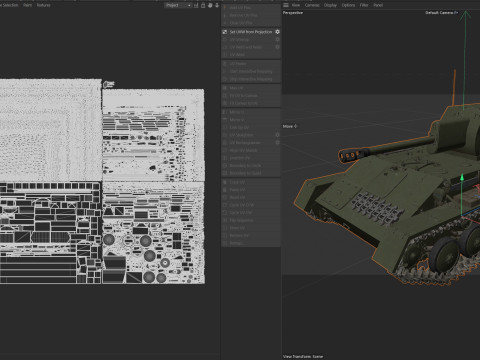This screenshot has width=480, height=360.
Task: Open the UV Unwrap options gear
Action: [x=277, y=40]
